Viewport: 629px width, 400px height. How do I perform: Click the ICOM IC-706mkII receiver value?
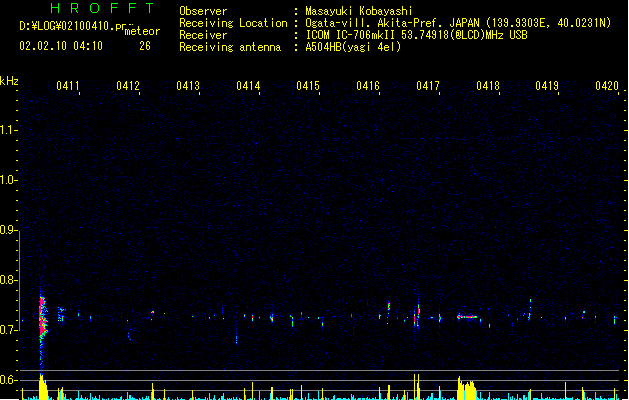tap(416, 35)
